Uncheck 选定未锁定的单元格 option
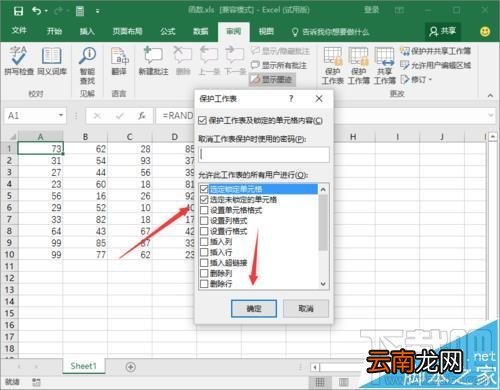 pyautogui.click(x=204, y=200)
